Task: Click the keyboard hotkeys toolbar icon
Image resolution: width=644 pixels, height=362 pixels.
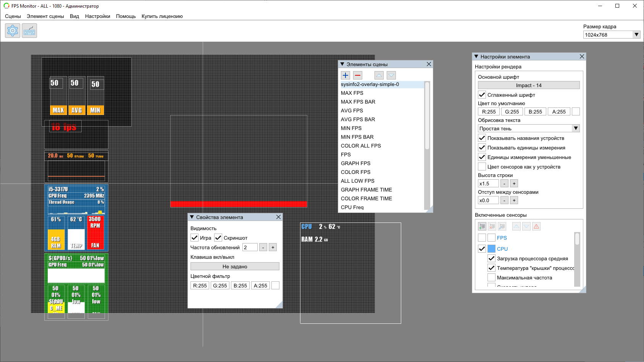Action: pyautogui.click(x=29, y=31)
